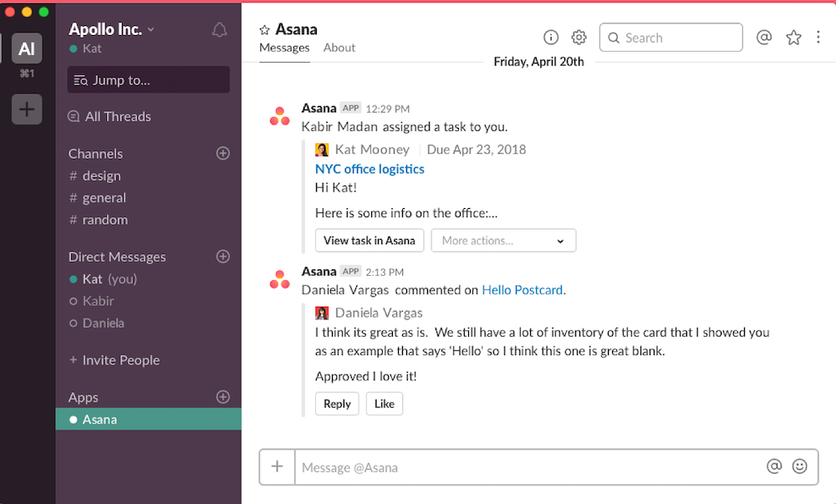Screen dimensions: 836x504
Task: Click Asana logo on 12:29 PM message
Action: (279, 116)
